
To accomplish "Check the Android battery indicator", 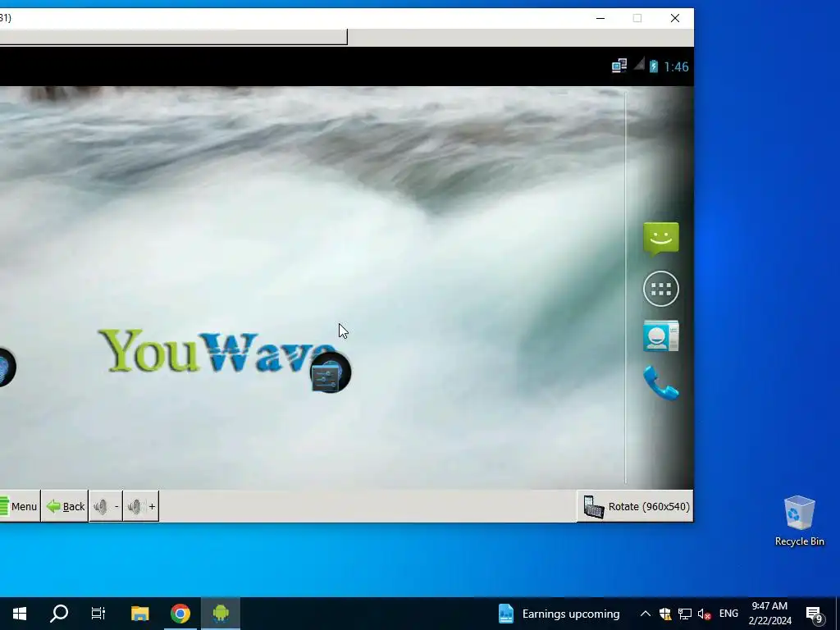I will pos(654,66).
